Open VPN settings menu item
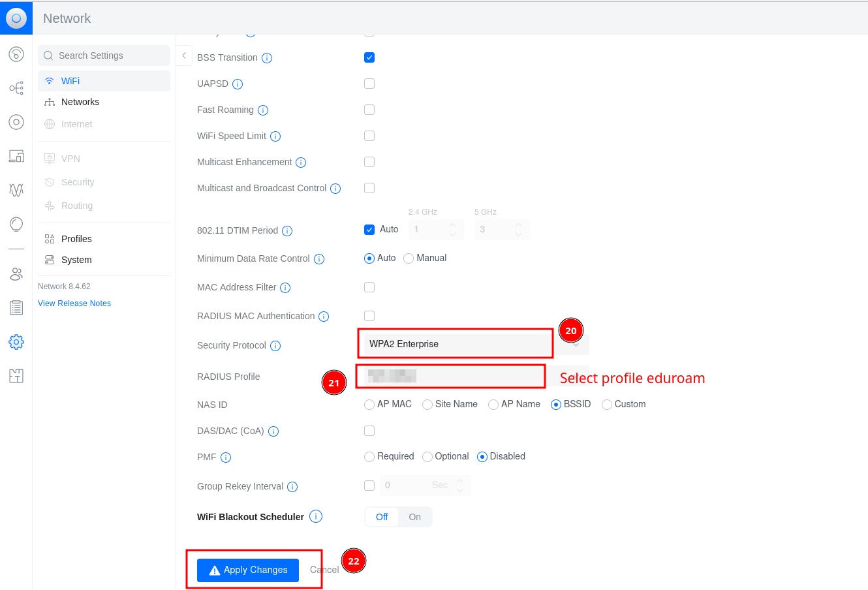 [104, 159]
